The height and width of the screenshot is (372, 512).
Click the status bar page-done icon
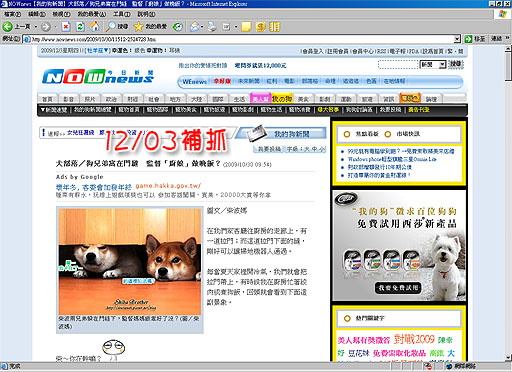pos(4,366)
